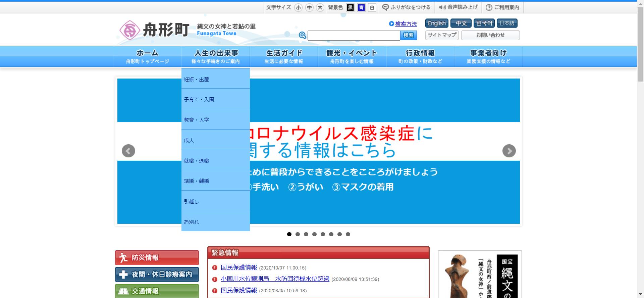Click the Funagata Town logo emblem
This screenshot has width=644, height=298.
point(130,30)
